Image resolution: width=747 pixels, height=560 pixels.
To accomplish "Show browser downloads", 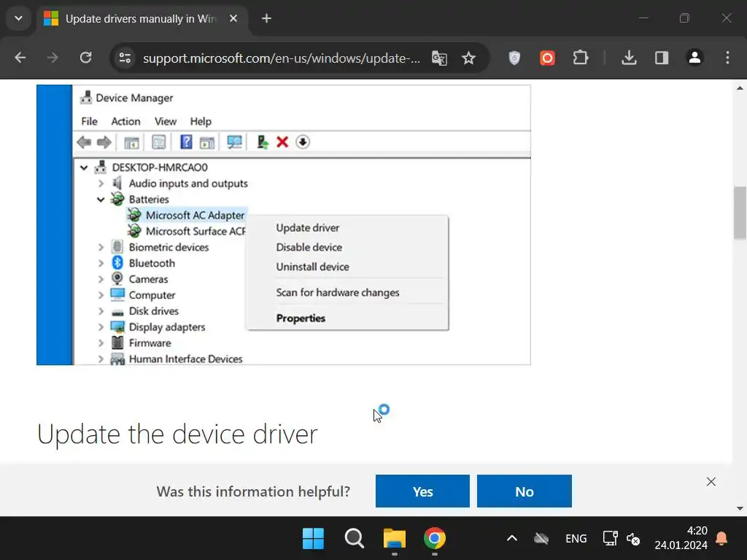I will (629, 58).
